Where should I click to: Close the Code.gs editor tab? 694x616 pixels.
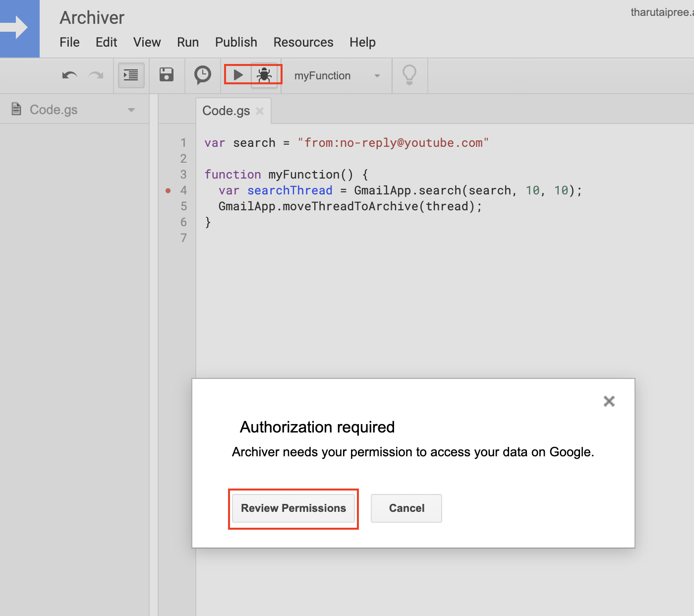tap(260, 111)
